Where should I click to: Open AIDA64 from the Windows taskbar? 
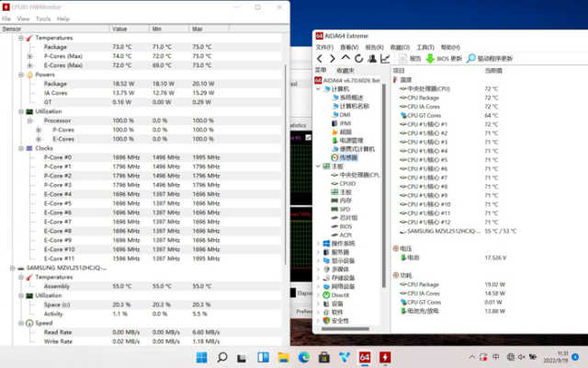(x=364, y=356)
